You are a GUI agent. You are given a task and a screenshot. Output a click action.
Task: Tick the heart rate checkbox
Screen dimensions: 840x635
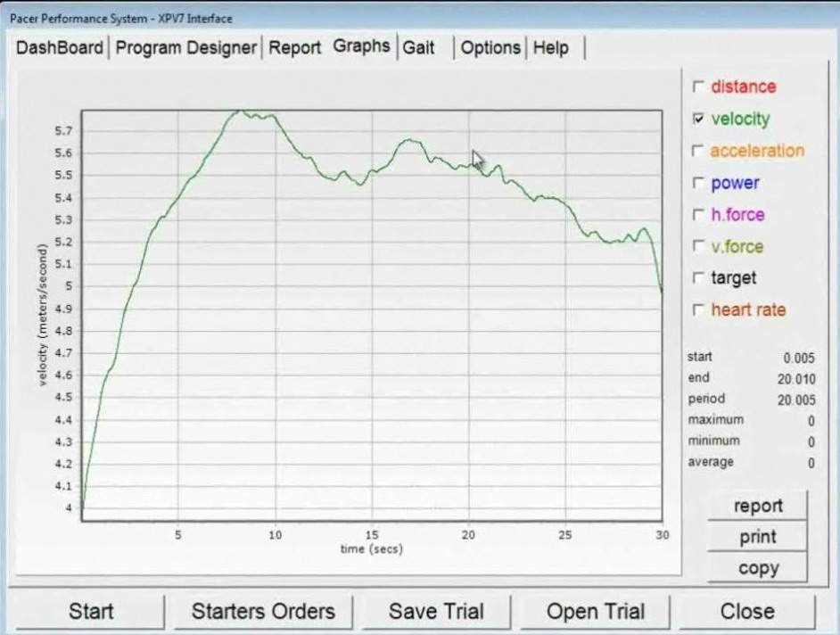[x=698, y=309]
